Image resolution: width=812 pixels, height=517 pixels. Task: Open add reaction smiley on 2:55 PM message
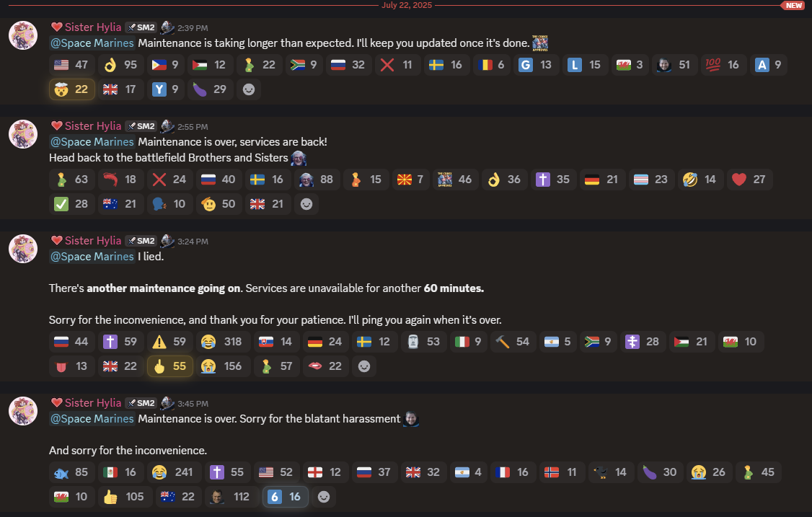[x=306, y=203]
